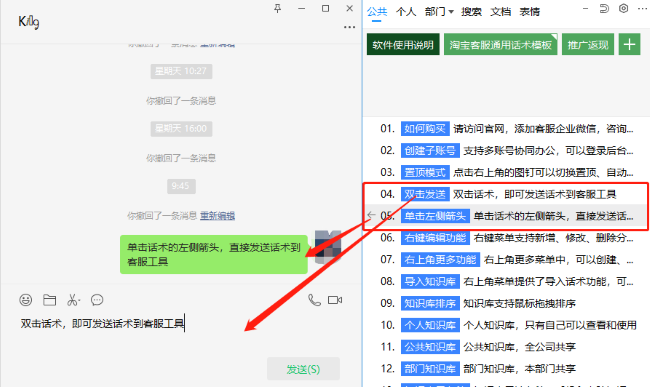Click the green sent message bubble
The image size is (650, 387).
pos(214,254)
